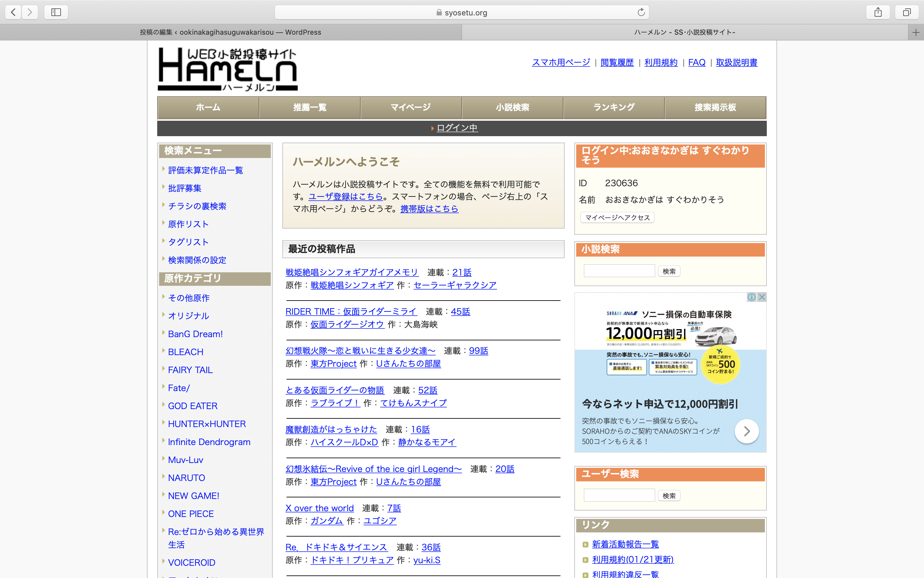
Task: Select the BLEACH category
Action: pos(185,352)
